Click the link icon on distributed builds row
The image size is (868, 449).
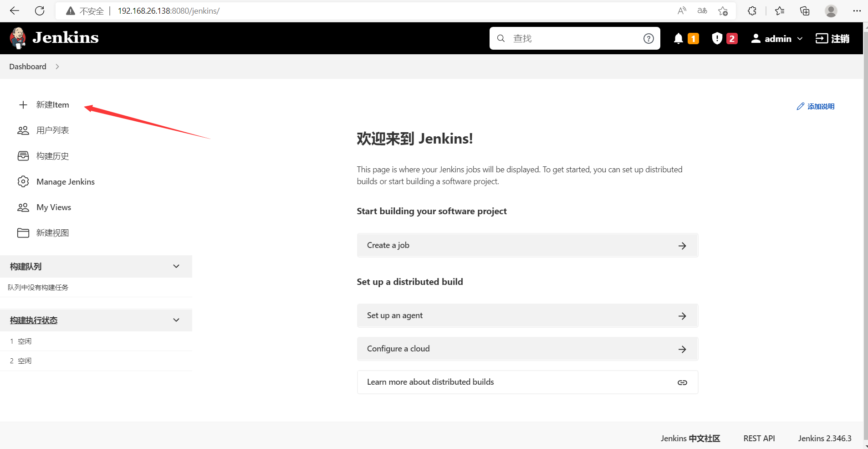pyautogui.click(x=682, y=382)
